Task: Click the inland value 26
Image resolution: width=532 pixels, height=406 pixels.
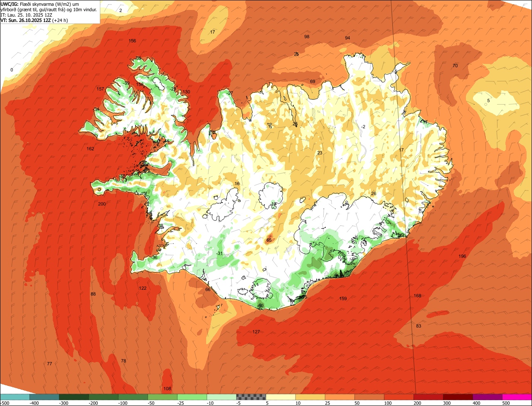Action: 374,193
